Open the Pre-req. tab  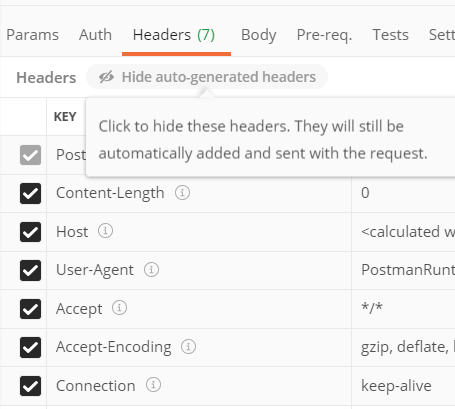click(x=324, y=35)
